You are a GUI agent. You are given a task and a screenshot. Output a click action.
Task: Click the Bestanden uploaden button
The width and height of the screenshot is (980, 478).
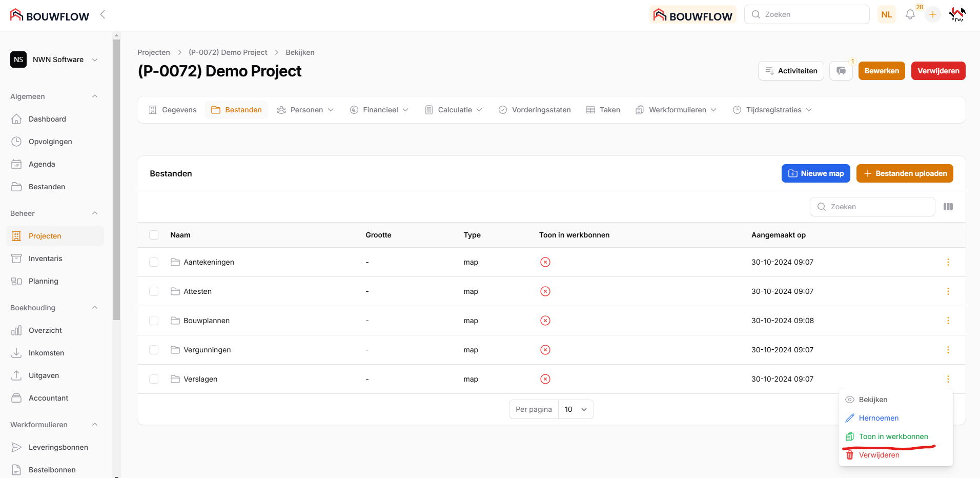(905, 173)
